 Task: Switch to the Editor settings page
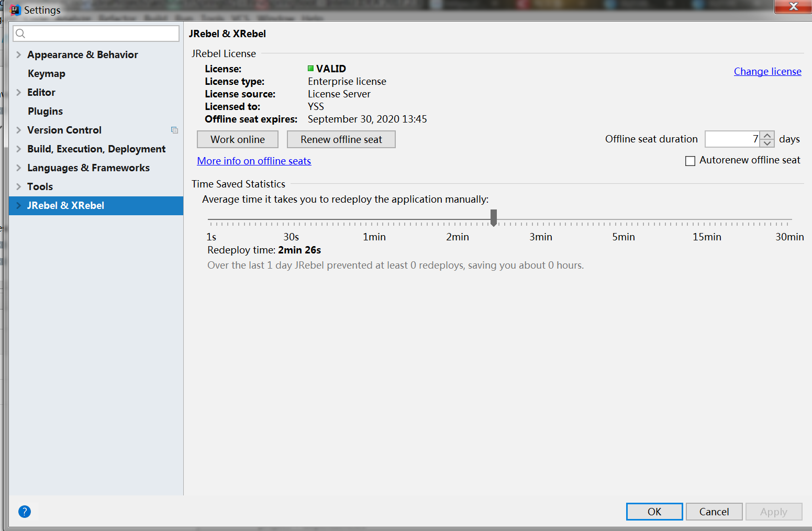41,92
